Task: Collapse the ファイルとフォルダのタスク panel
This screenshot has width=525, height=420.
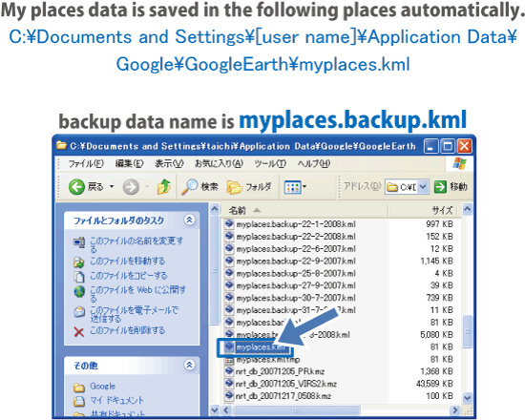Action: click(190, 220)
